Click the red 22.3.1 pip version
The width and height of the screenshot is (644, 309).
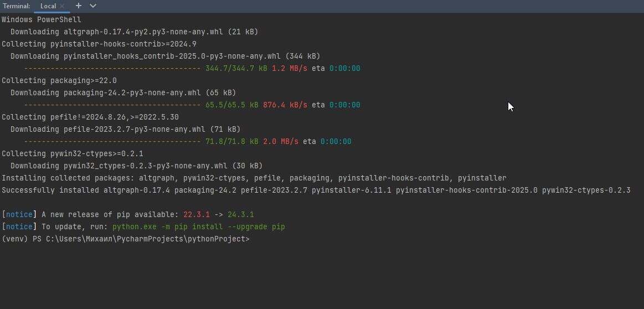pos(197,214)
